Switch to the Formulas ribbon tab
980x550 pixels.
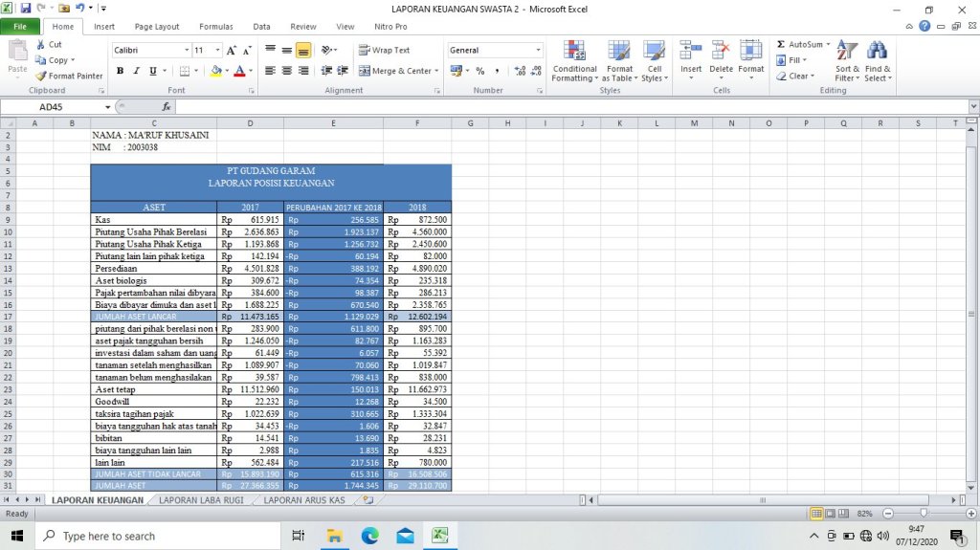click(215, 27)
